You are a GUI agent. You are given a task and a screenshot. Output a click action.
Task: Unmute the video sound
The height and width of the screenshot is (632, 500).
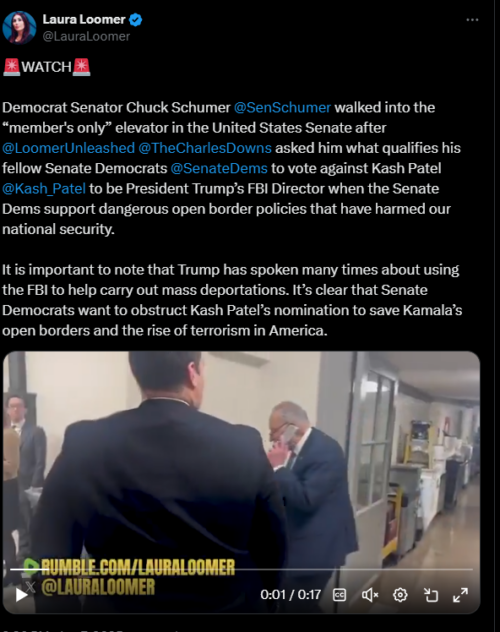369,595
